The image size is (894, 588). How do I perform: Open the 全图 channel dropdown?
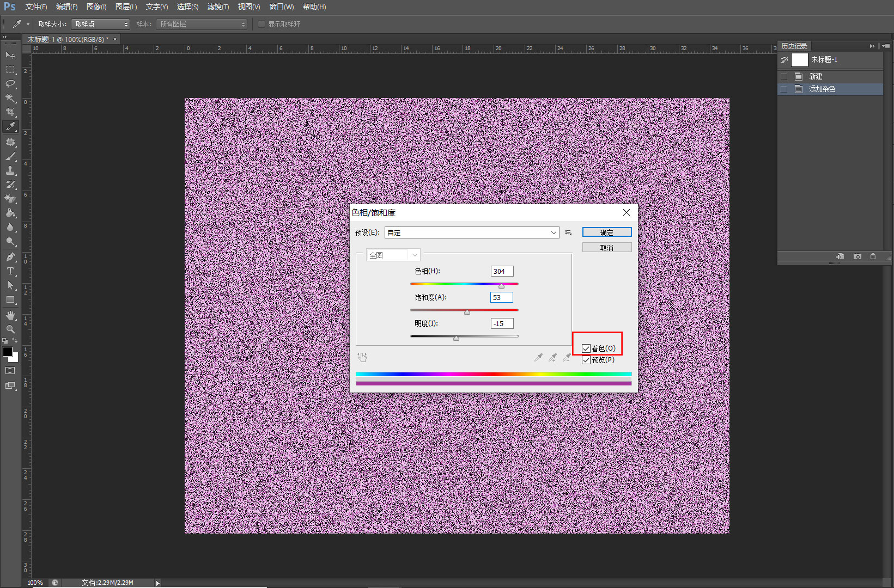393,255
